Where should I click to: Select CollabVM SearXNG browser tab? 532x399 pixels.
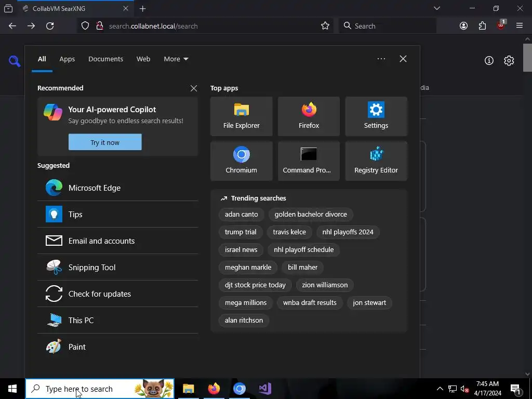click(x=75, y=8)
